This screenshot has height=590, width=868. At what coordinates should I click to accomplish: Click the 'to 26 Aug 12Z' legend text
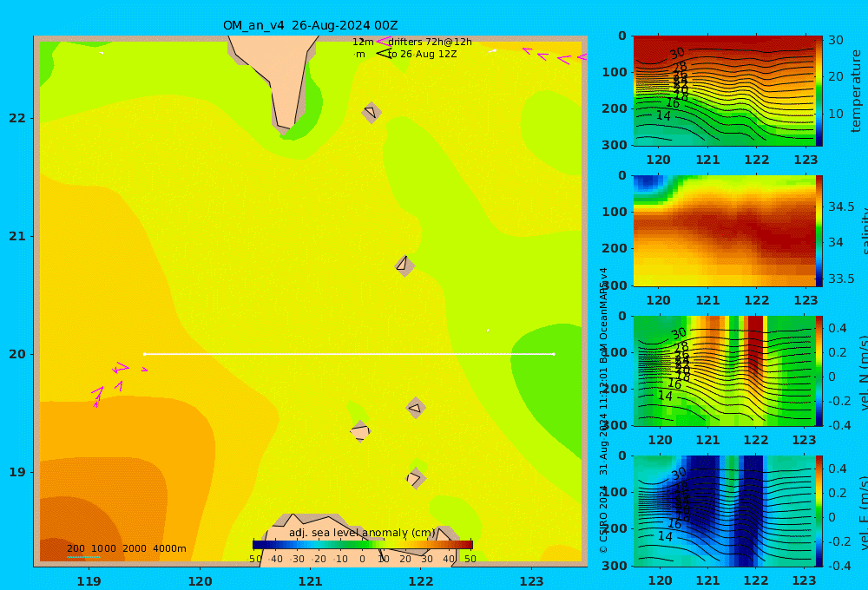[422, 55]
